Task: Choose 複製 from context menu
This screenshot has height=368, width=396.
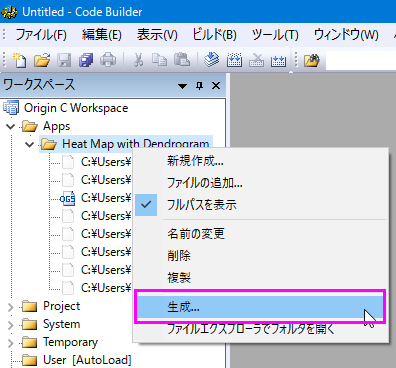Action: (261, 277)
